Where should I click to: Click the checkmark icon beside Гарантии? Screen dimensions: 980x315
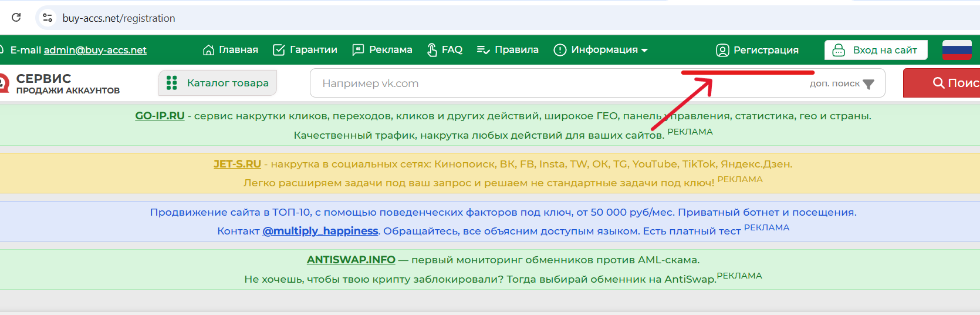279,50
